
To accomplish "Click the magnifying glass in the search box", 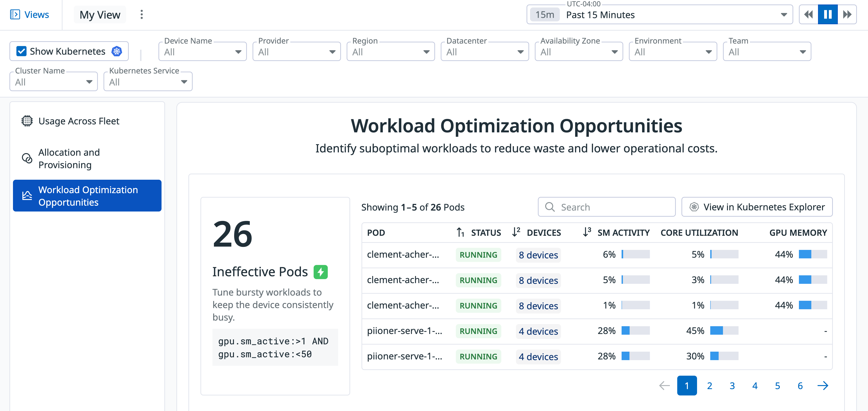I will pyautogui.click(x=550, y=207).
